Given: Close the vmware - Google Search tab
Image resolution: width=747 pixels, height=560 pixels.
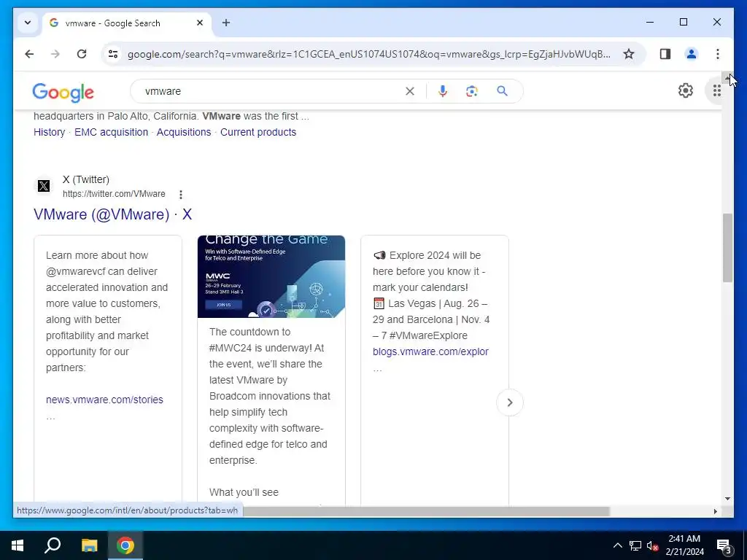Looking at the screenshot, I should click(x=200, y=23).
